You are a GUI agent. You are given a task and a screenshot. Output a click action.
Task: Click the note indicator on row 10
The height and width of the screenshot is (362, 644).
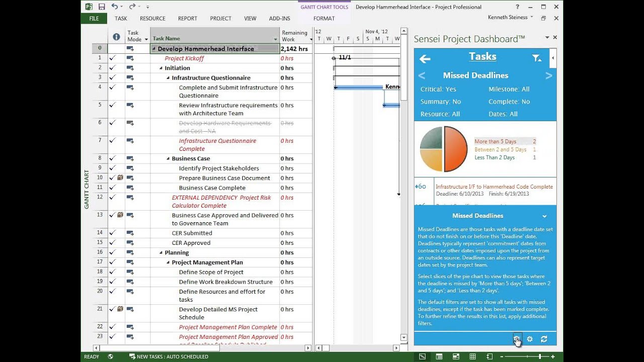click(x=120, y=177)
